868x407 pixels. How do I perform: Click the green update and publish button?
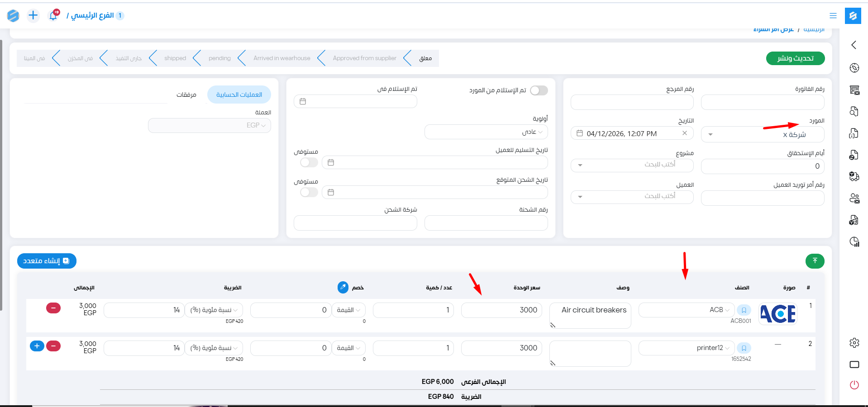tap(795, 58)
